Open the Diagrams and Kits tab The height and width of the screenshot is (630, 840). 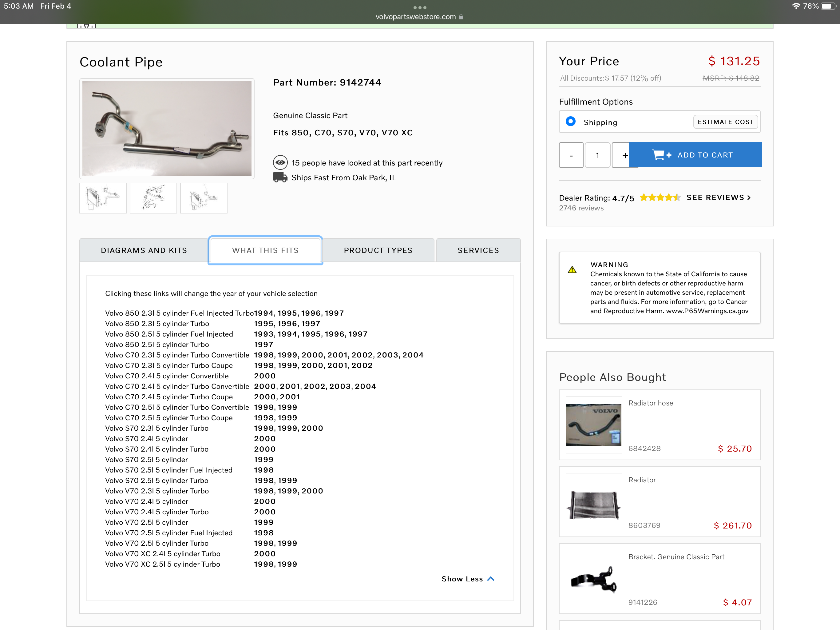pyautogui.click(x=144, y=250)
